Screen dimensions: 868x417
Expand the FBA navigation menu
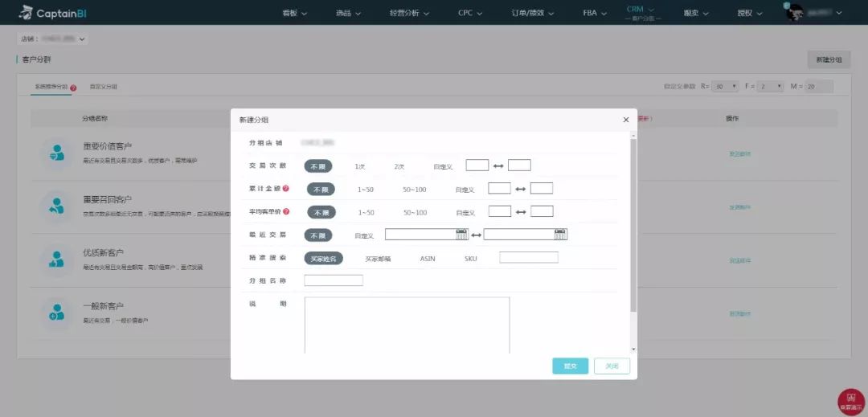point(595,13)
